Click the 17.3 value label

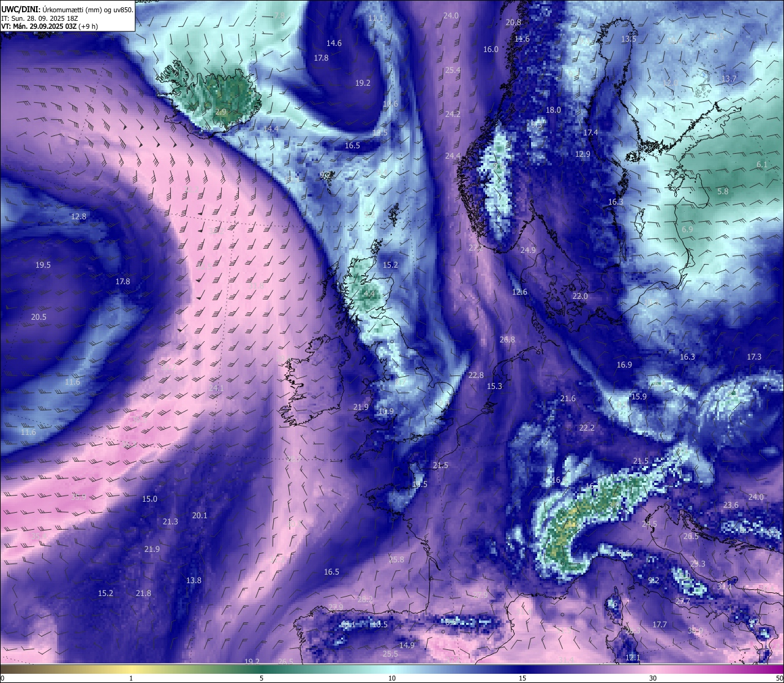tap(754, 357)
